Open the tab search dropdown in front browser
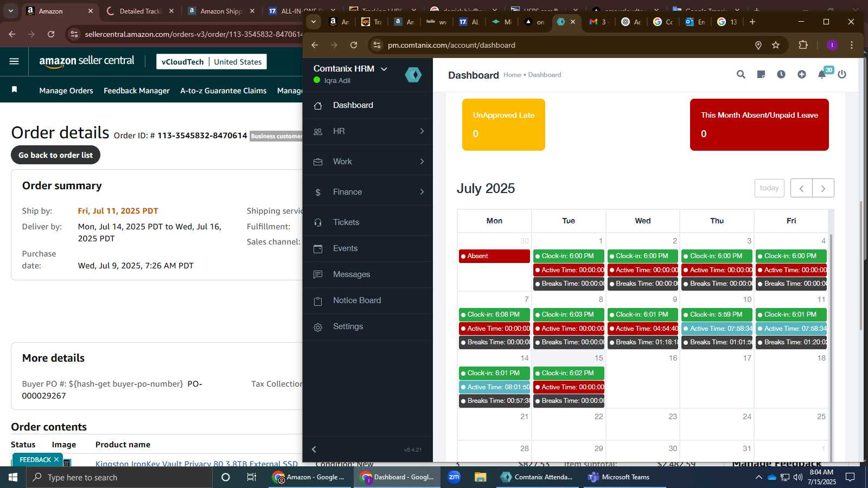 (314, 22)
